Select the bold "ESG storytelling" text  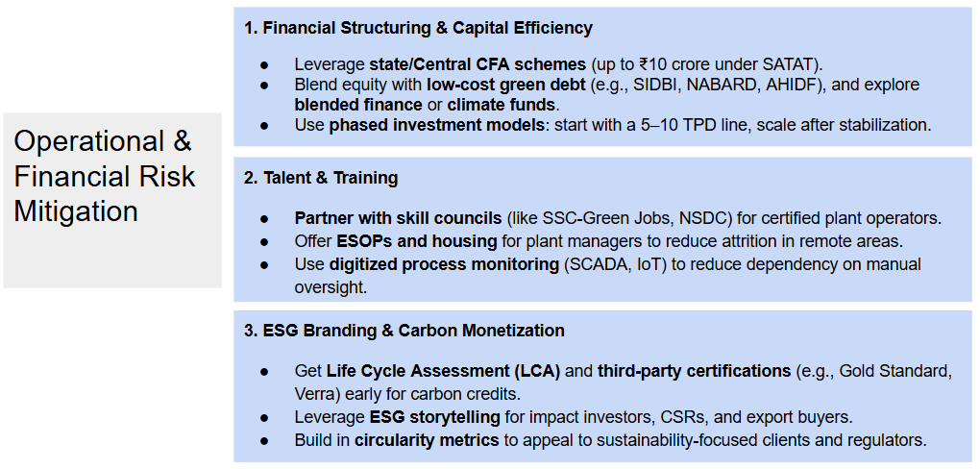pos(434,417)
